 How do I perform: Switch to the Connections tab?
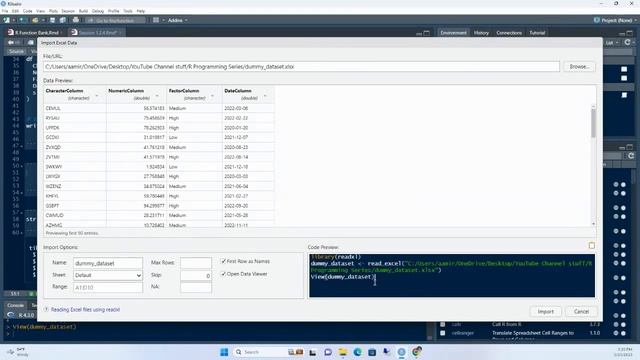coord(509,33)
